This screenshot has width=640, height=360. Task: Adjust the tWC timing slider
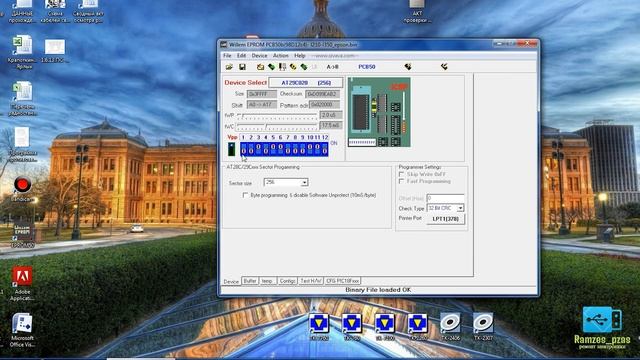pos(277,127)
